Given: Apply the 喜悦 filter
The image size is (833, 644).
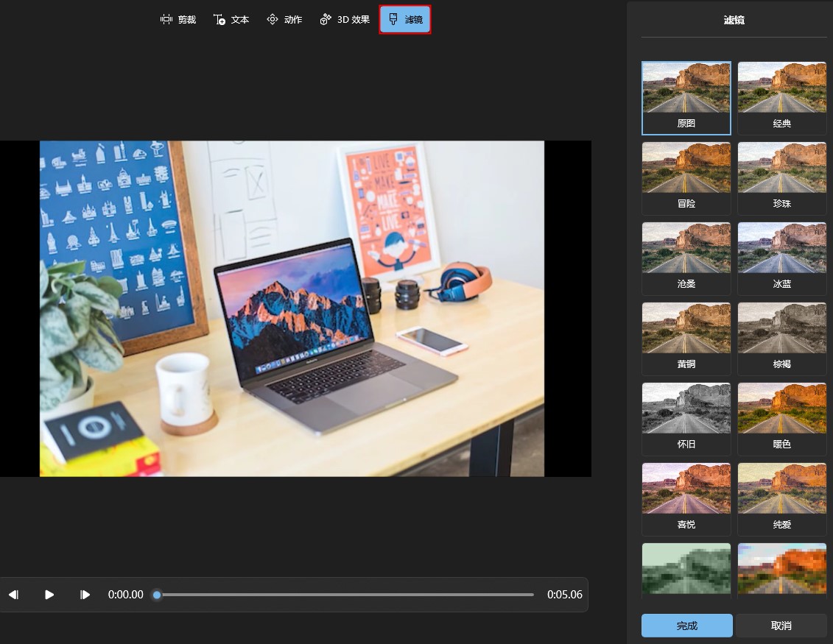Looking at the screenshot, I should tap(686, 499).
